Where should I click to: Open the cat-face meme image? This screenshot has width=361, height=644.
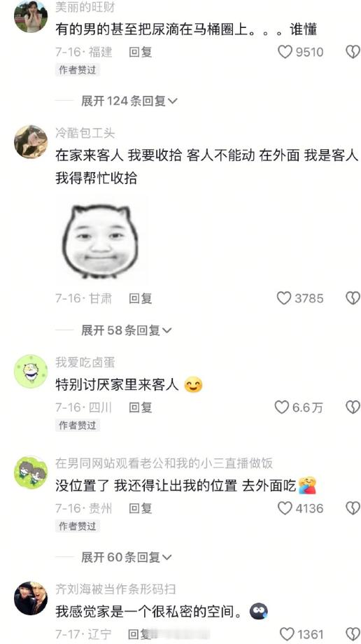[100, 241]
